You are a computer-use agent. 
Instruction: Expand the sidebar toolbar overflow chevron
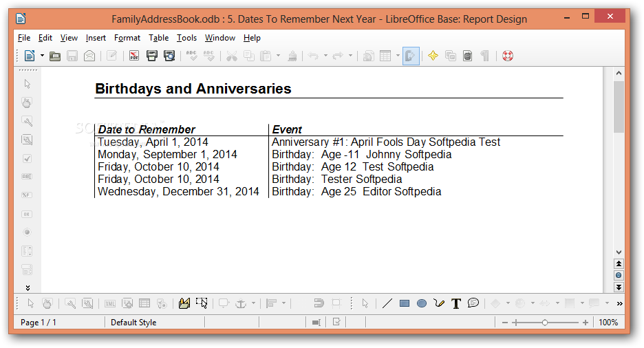click(x=28, y=288)
